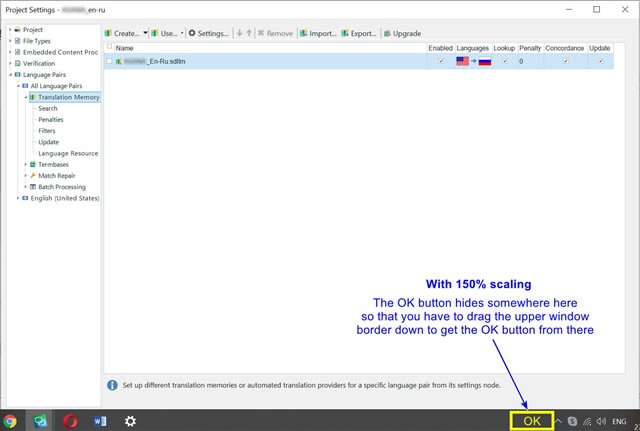The height and width of the screenshot is (431, 640).
Task: Click the Enabled column header
Action: pos(440,48)
